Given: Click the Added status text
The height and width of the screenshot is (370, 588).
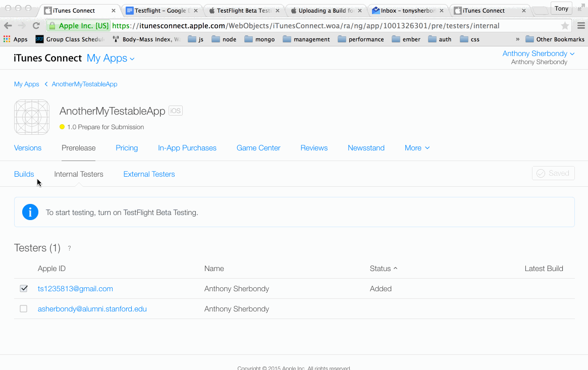Looking at the screenshot, I should point(381,289).
